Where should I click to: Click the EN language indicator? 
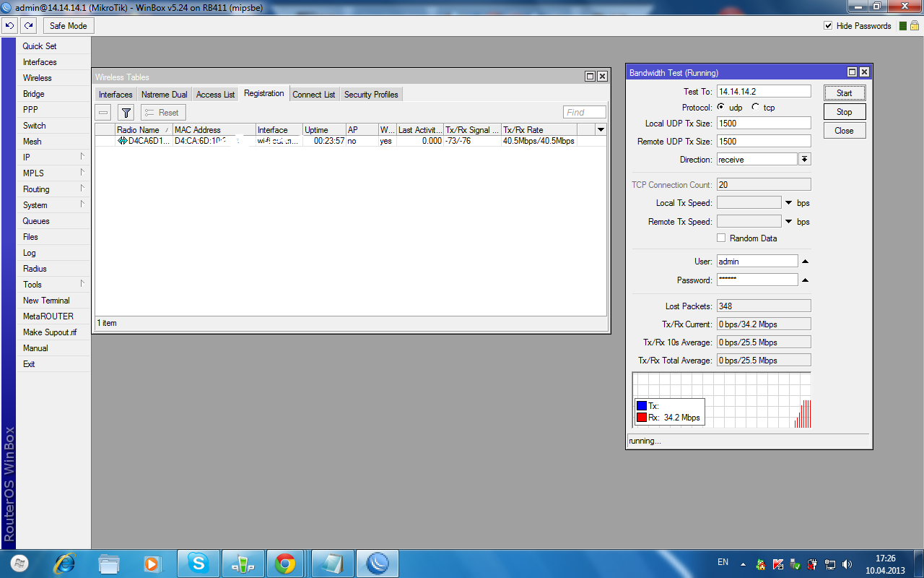(x=723, y=562)
